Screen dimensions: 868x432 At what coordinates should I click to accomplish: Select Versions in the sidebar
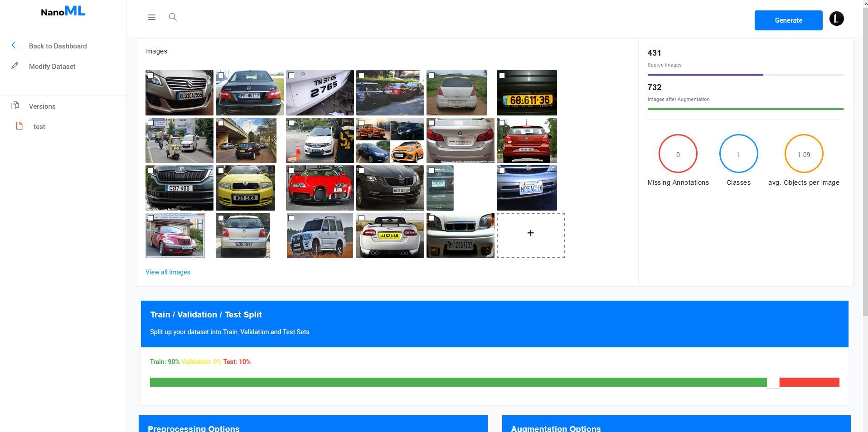[42, 106]
